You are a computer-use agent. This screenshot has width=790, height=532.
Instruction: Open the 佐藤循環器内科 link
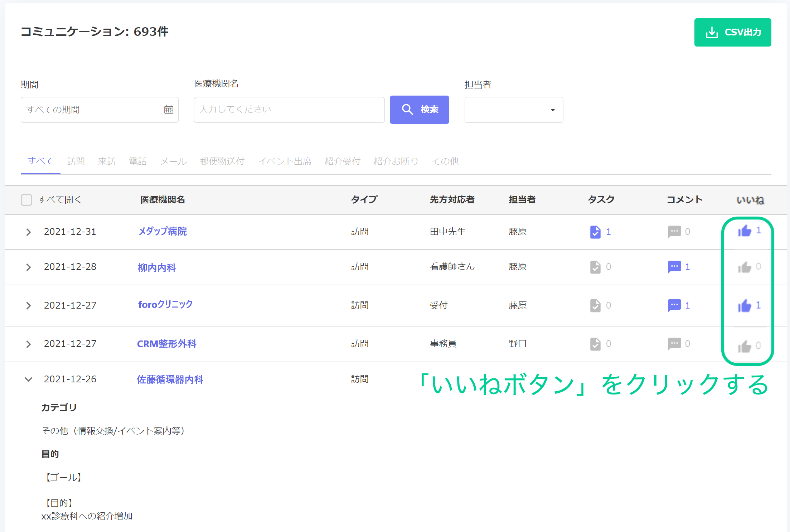170,379
